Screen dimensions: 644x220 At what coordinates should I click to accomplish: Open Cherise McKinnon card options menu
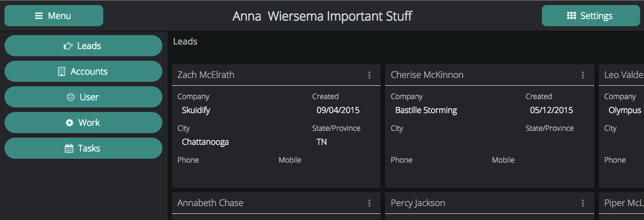click(x=583, y=75)
